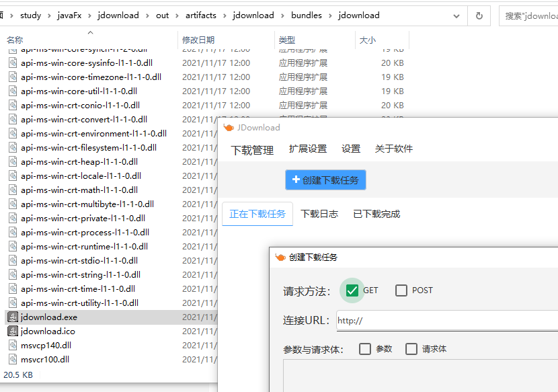The height and width of the screenshot is (392, 558).
Task: Click the 参数与请求体 text area
Action: tap(421, 376)
